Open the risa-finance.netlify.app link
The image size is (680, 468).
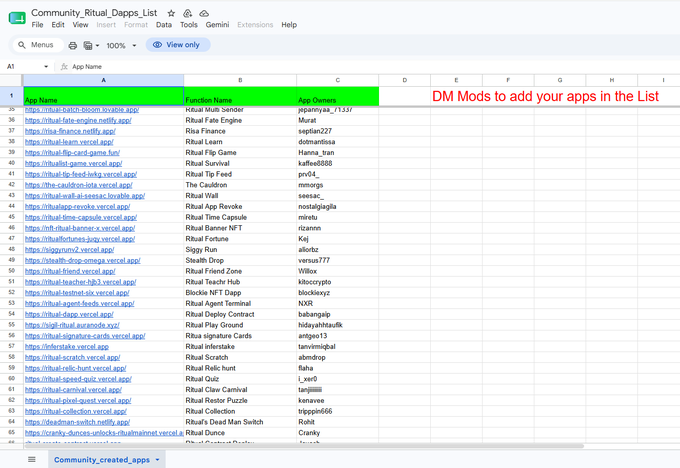tap(70, 131)
